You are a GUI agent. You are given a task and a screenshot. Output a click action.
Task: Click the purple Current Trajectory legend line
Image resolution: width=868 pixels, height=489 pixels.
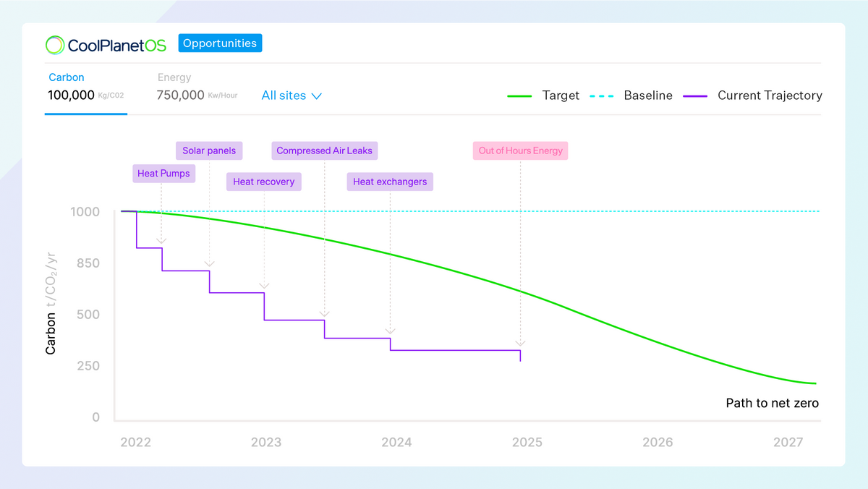pos(695,95)
